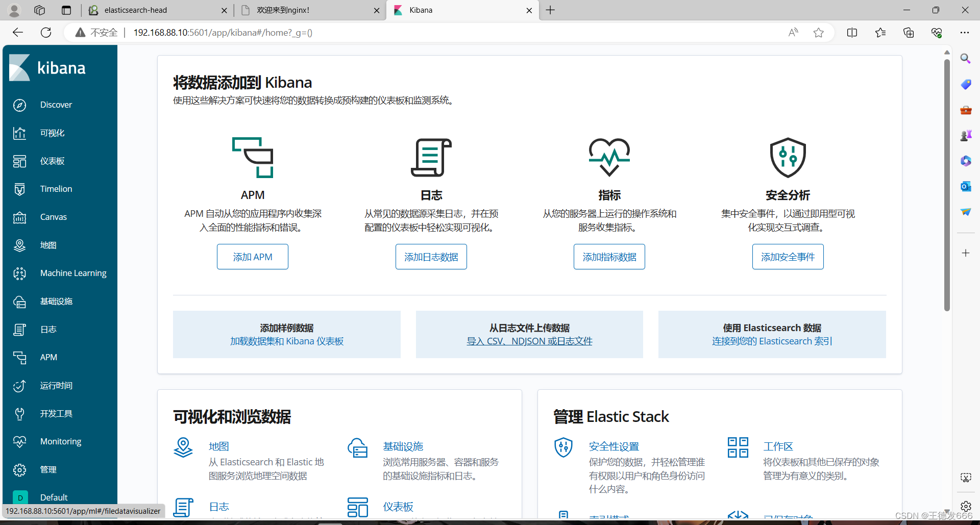Switch to 欢迎来到nginx! tab
Screen dimensions: 980x525
coord(310,10)
